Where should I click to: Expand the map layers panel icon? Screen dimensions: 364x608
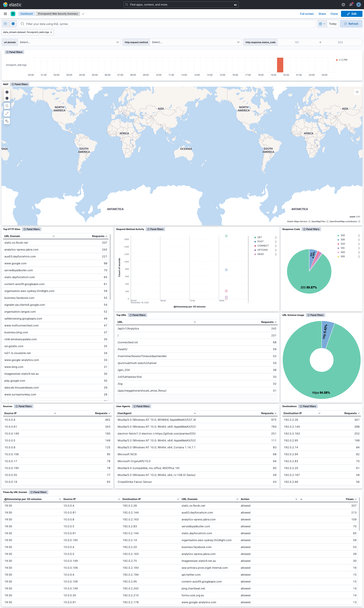pos(357,92)
